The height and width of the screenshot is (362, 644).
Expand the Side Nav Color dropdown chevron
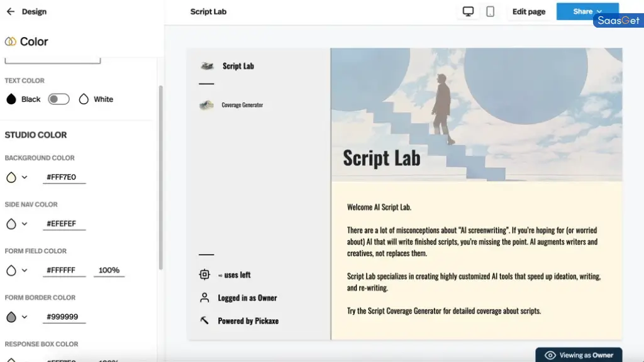point(25,224)
